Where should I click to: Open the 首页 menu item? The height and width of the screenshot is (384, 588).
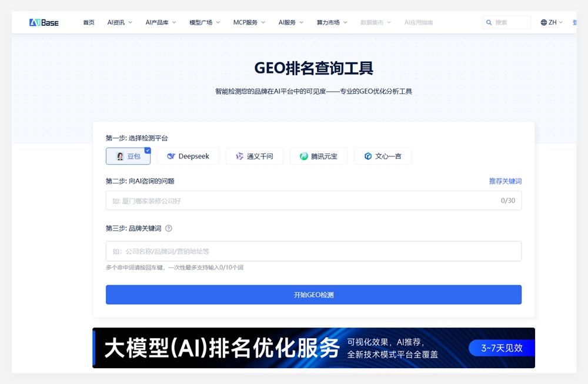click(x=88, y=22)
